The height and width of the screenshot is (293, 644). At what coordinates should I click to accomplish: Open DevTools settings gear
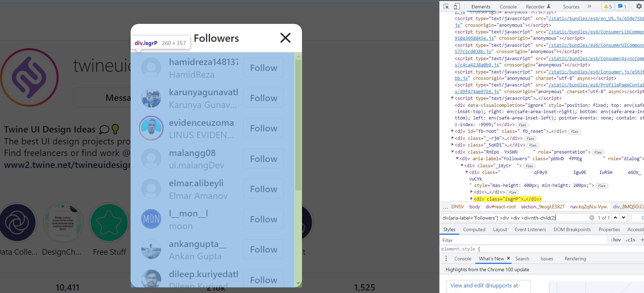pyautogui.click(x=639, y=6)
